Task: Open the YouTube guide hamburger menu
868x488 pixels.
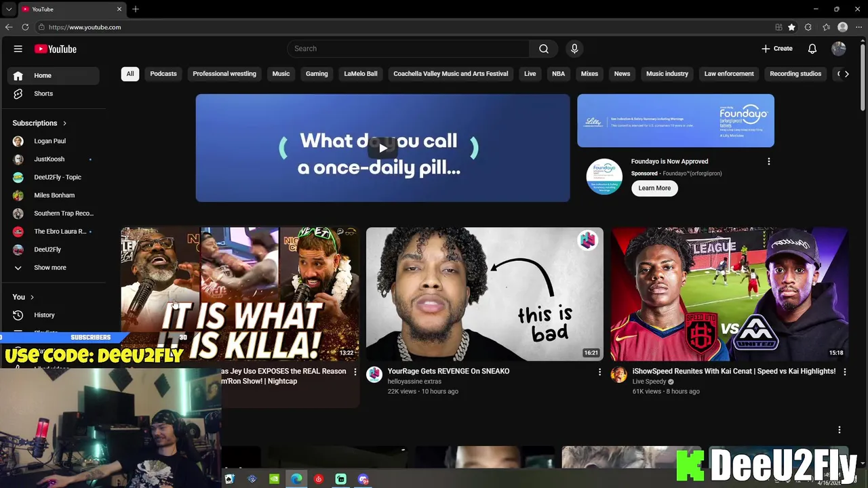Action: (18, 49)
